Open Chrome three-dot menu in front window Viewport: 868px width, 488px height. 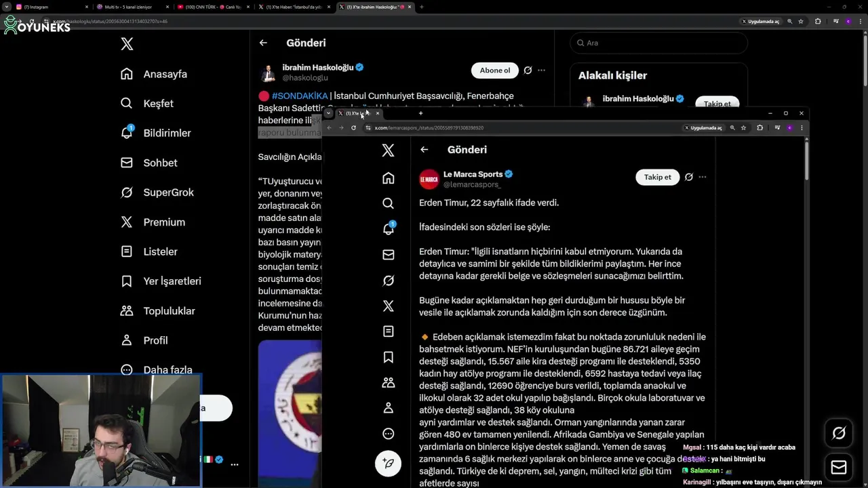802,127
